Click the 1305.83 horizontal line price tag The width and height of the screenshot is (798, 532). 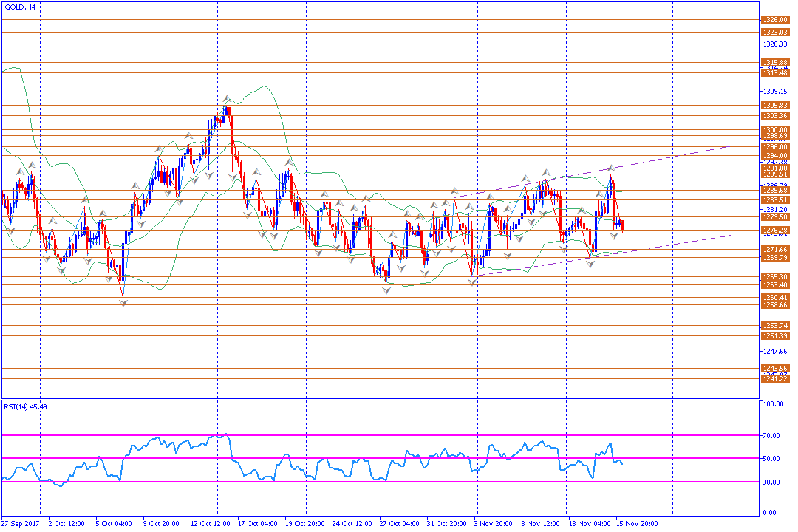[x=775, y=106]
